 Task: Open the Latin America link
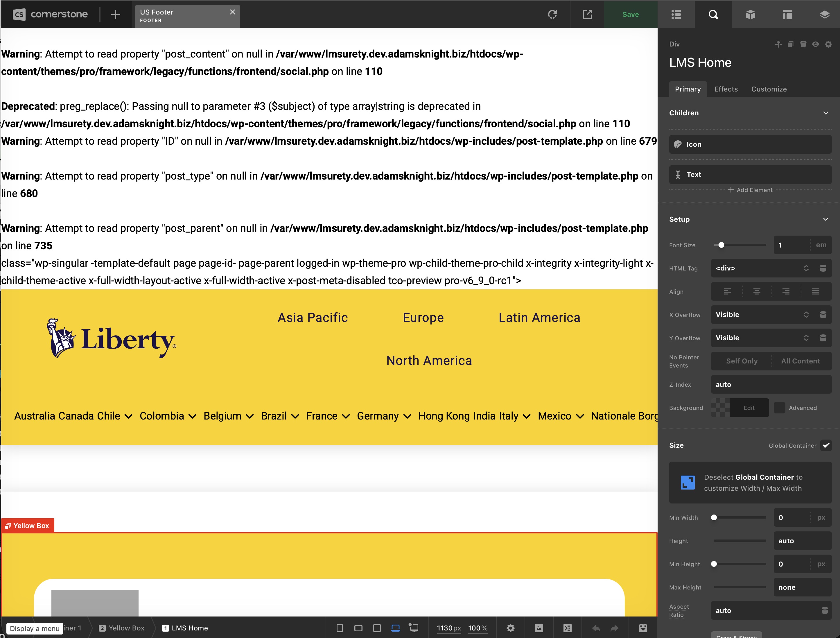point(539,318)
